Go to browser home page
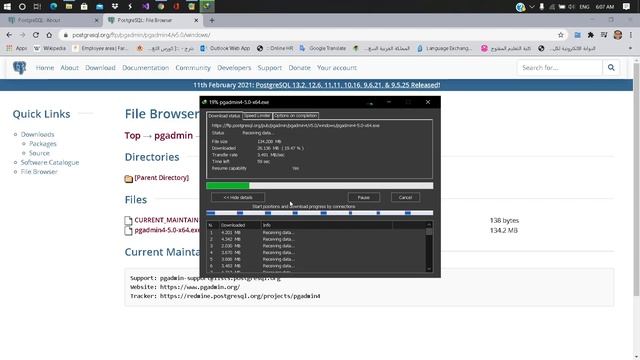 49,35
